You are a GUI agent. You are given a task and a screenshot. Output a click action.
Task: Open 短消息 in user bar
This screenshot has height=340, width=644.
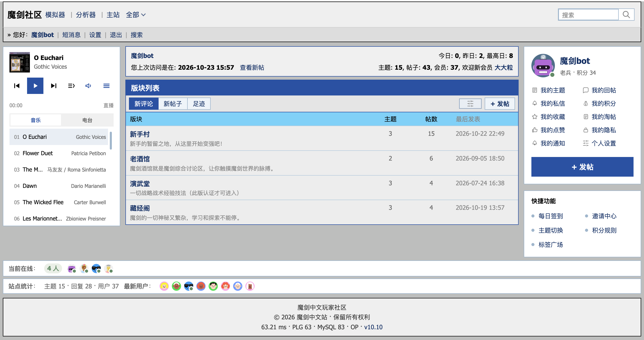coord(71,35)
